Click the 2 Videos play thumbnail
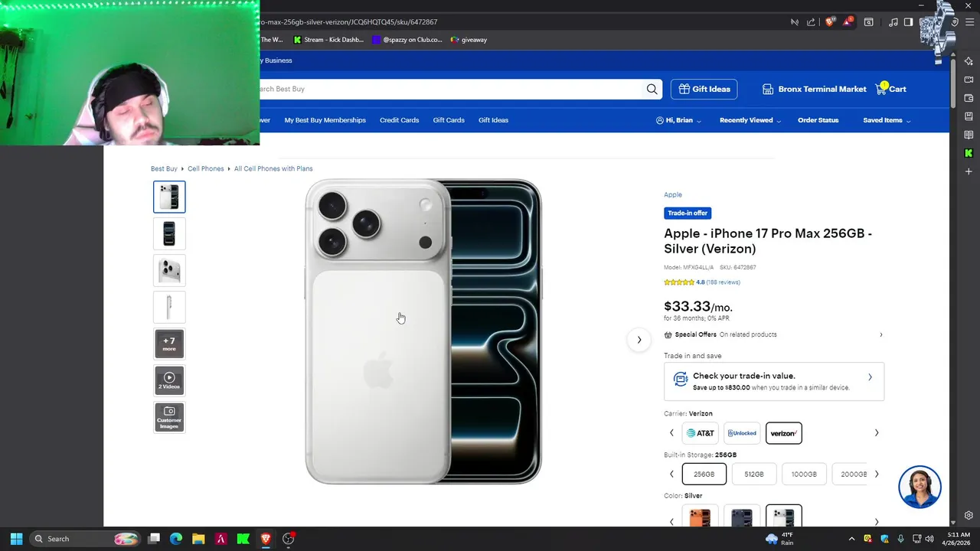 (x=169, y=380)
